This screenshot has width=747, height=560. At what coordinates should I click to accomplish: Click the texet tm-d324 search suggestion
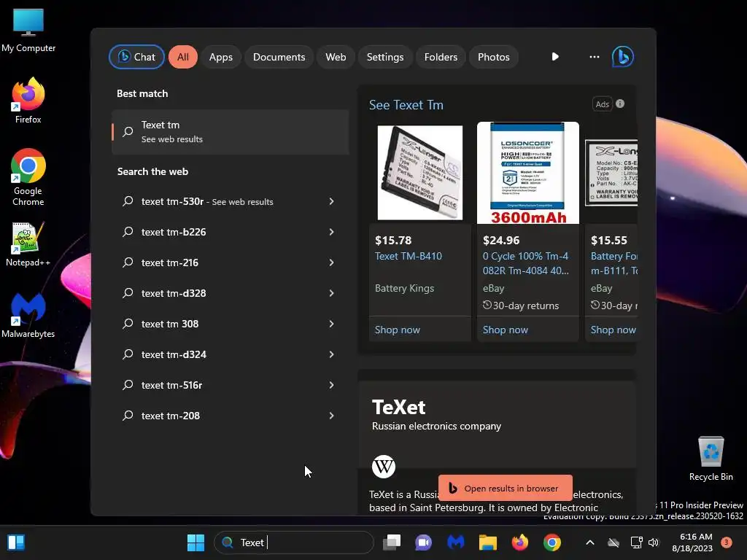click(x=230, y=354)
